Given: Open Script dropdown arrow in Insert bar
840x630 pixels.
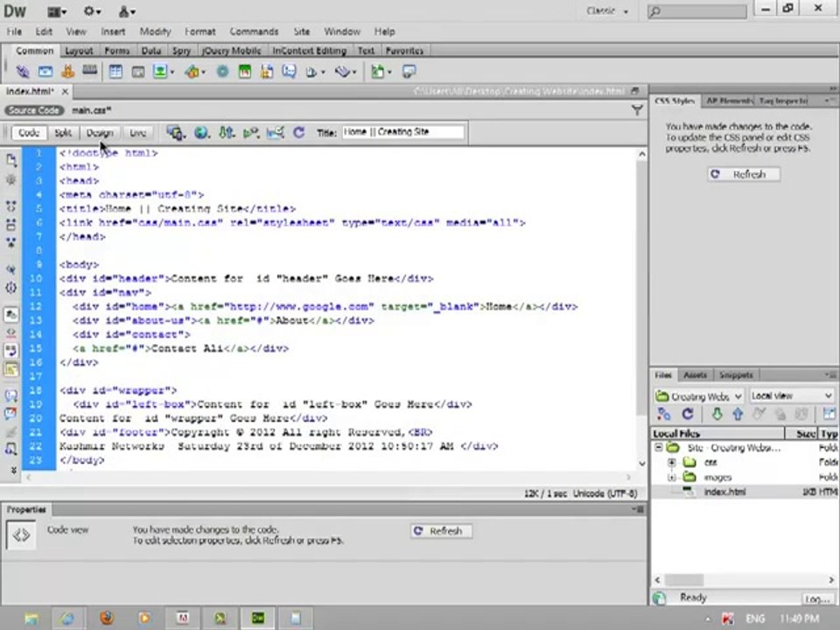Looking at the screenshot, I should coord(353,72).
